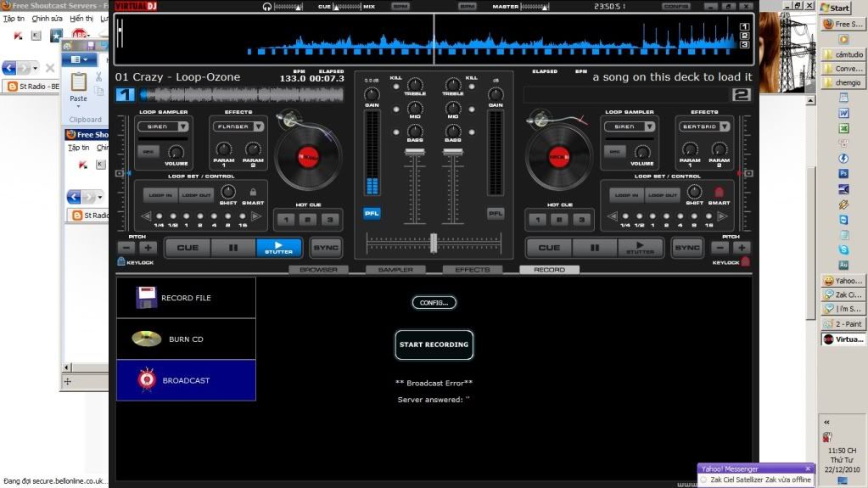Image resolution: width=868 pixels, height=488 pixels.
Task: Click the Record File floppy disk icon
Action: 147,298
